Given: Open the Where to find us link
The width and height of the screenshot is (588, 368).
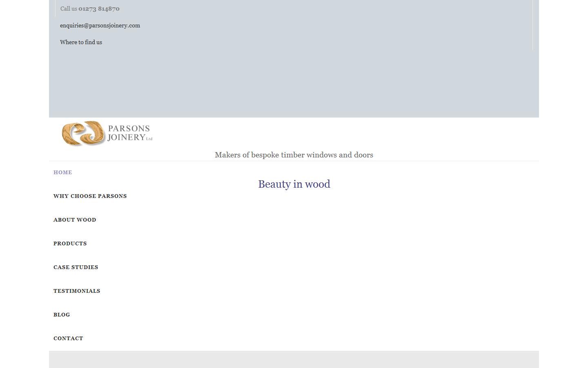Looking at the screenshot, I should [x=81, y=42].
